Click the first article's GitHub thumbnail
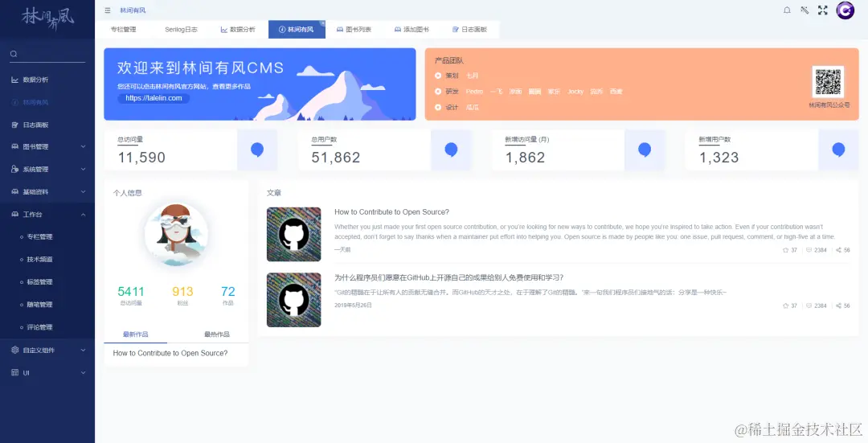Image resolution: width=868 pixels, height=443 pixels. click(294, 234)
